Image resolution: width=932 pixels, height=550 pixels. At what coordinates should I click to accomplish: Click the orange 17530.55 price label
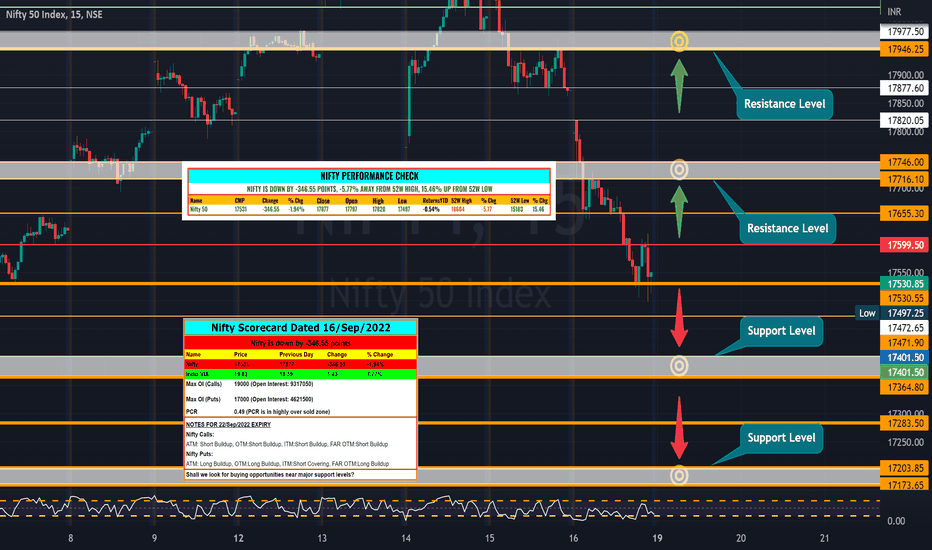(x=905, y=298)
